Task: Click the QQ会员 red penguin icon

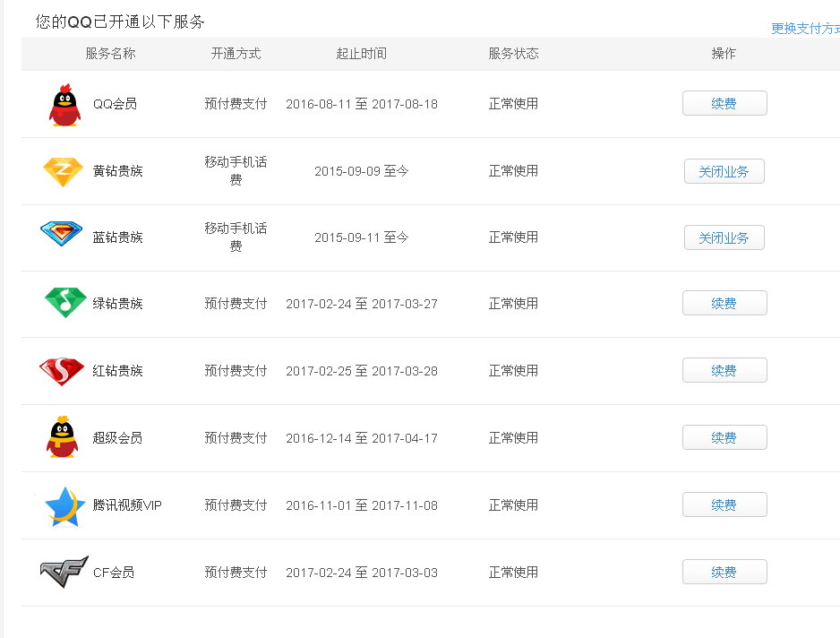Action: (x=64, y=105)
